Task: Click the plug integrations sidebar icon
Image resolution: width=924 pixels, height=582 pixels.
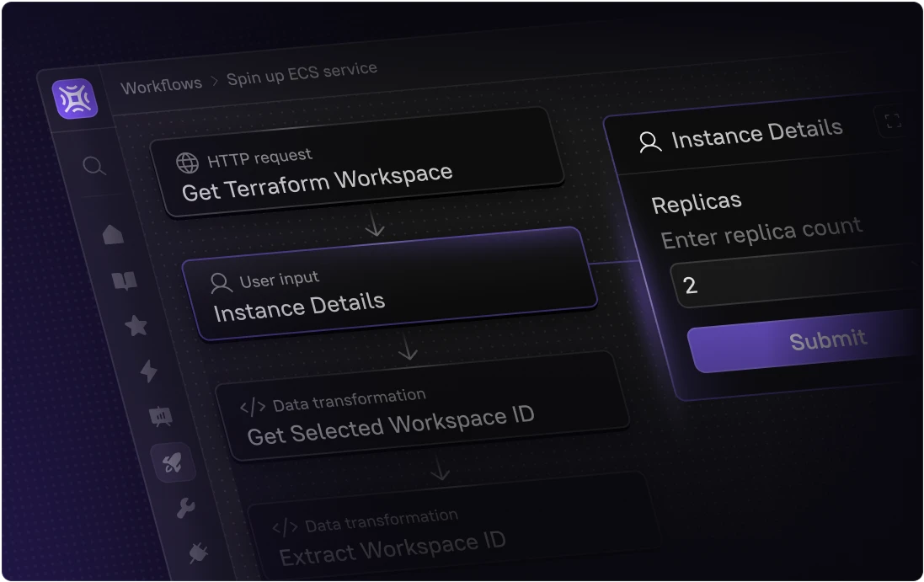Action: coord(199,553)
